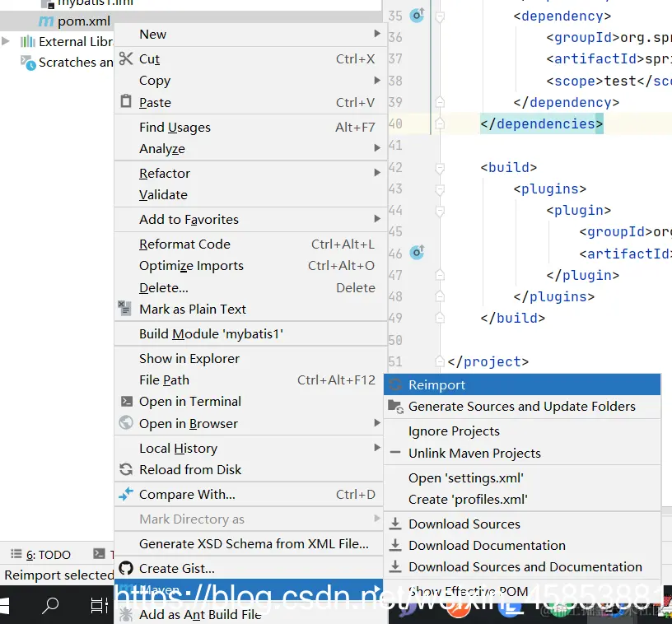Screen dimensions: 672x624
Task: Choose Open 'settings.xml'
Action: click(522, 477)
